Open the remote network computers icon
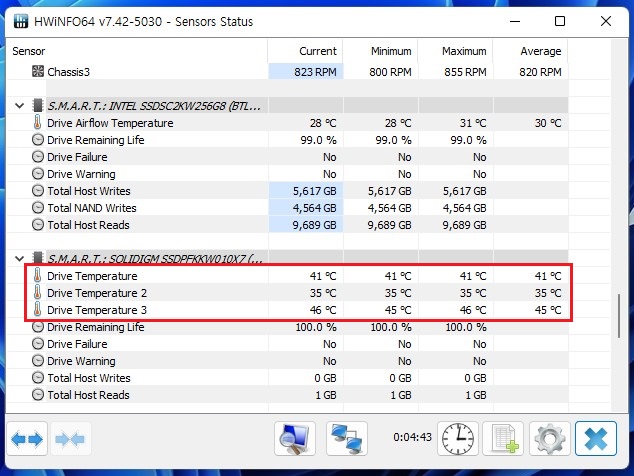 click(x=347, y=439)
